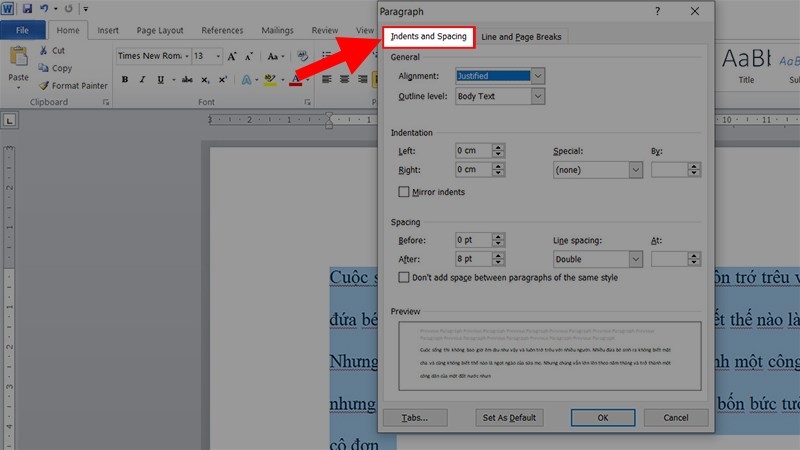
Task: Open the Alignment dropdown showing Justified
Action: (x=538, y=75)
